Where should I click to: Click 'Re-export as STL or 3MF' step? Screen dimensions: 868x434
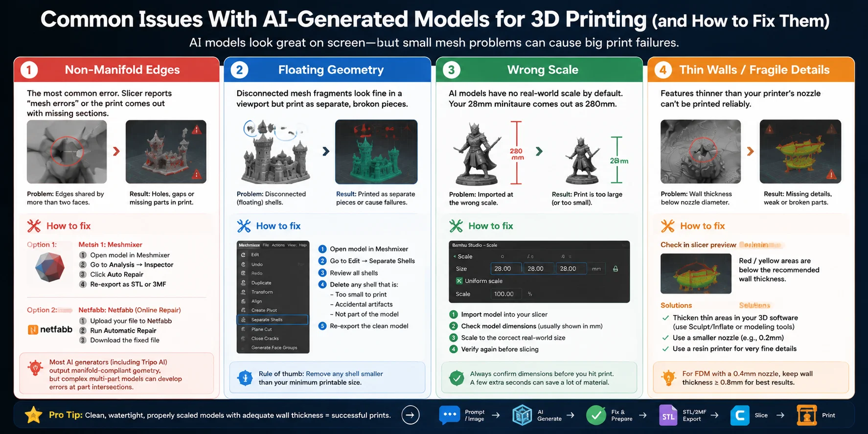click(x=128, y=284)
